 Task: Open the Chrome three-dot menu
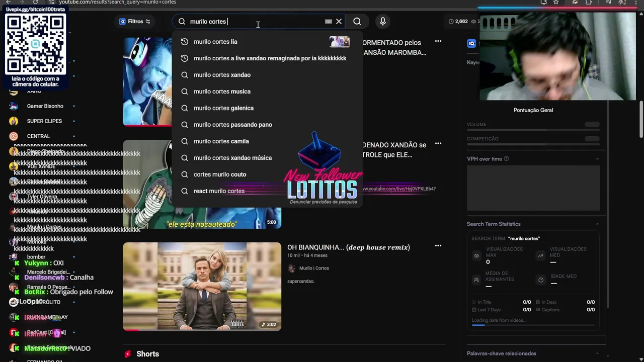636,2
